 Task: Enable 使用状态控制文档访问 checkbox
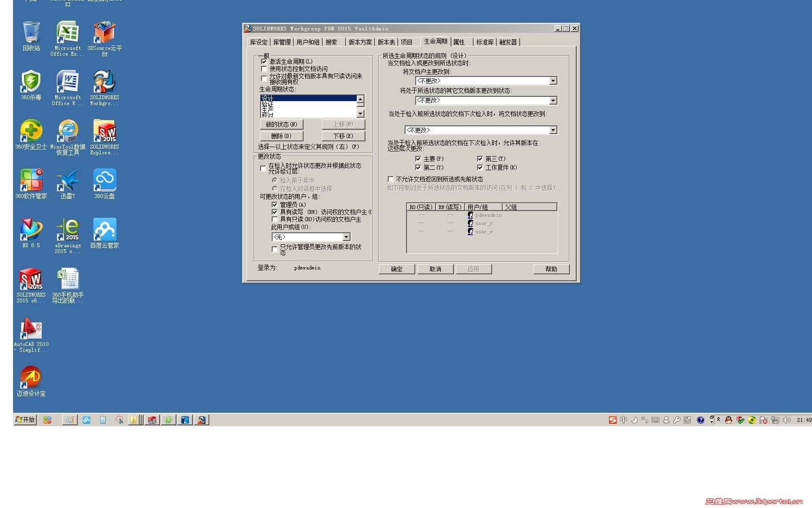264,69
